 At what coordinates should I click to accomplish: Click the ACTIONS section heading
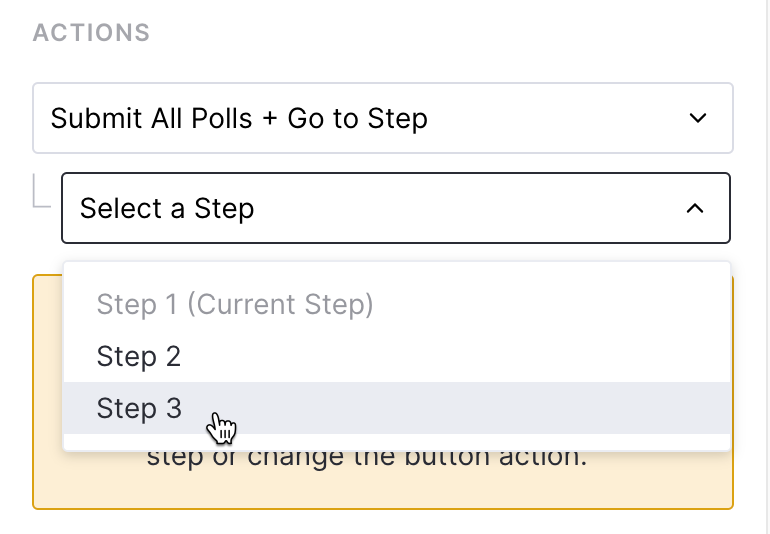[x=91, y=33]
